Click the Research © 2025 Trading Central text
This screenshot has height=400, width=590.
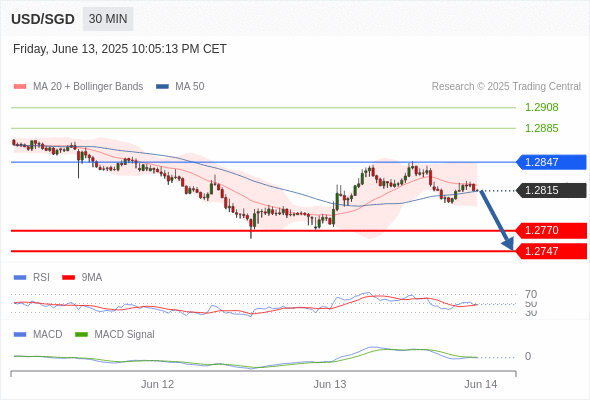point(506,87)
